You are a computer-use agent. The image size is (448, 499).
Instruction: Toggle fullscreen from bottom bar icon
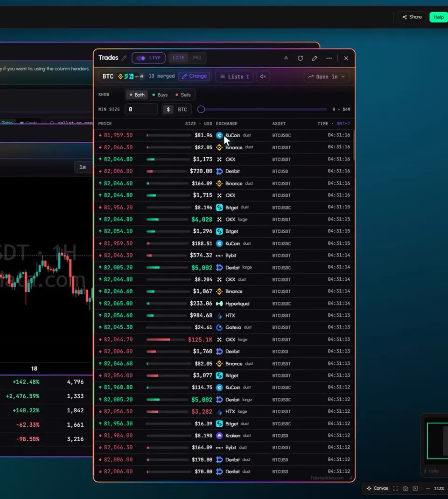[x=395, y=488]
